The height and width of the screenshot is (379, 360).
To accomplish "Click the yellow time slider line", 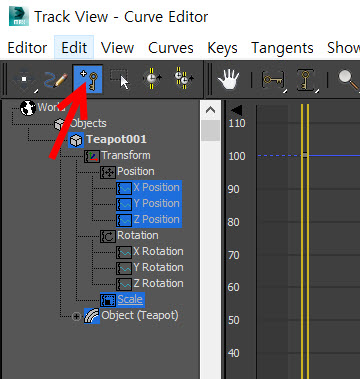I will (305, 241).
